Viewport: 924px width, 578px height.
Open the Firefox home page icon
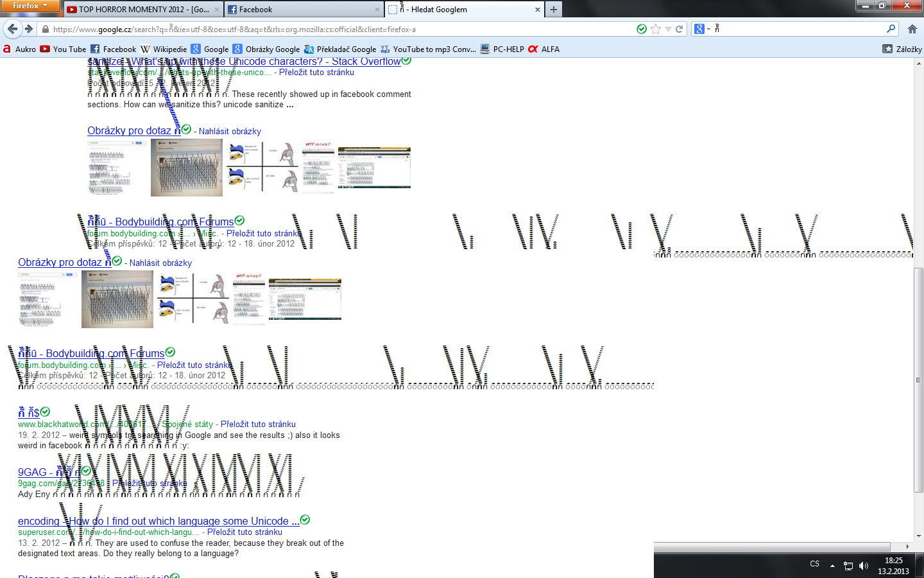click(912, 29)
